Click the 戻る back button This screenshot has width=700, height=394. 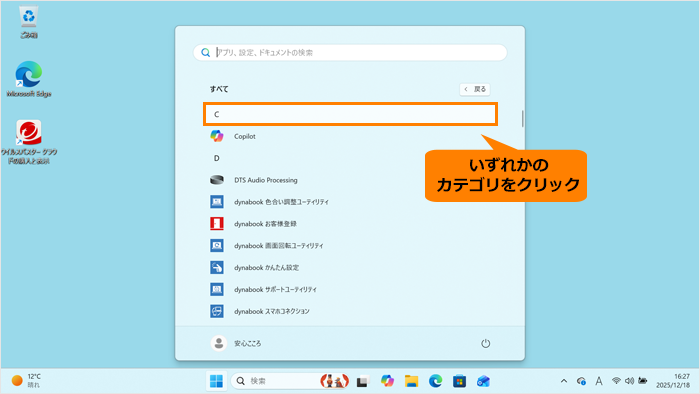[x=475, y=89]
